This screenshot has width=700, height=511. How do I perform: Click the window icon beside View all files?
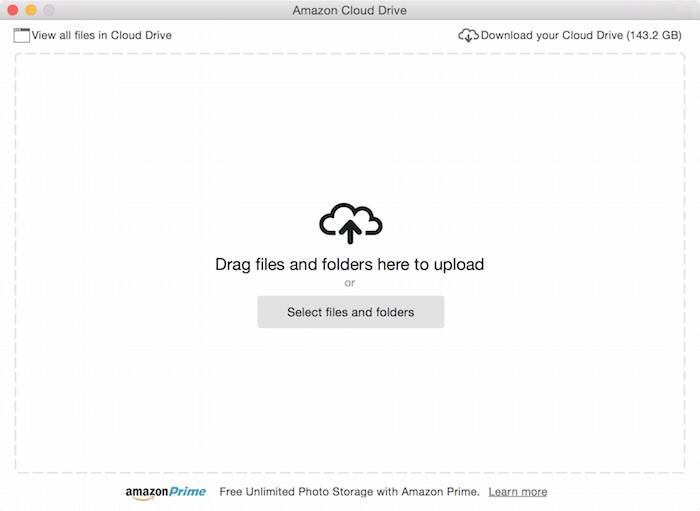21,35
